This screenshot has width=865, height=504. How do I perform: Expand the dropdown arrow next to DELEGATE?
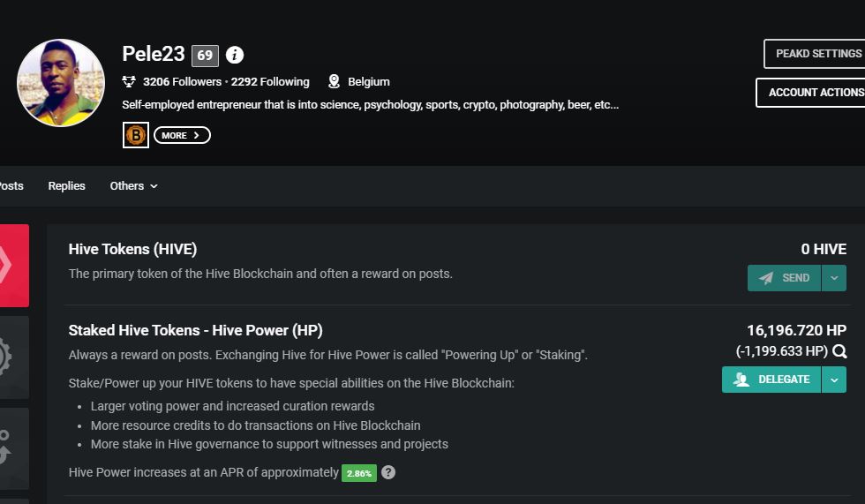[x=834, y=380]
